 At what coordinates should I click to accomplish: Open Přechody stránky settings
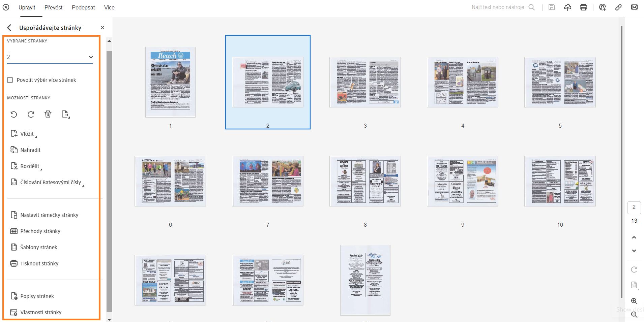[35, 231]
